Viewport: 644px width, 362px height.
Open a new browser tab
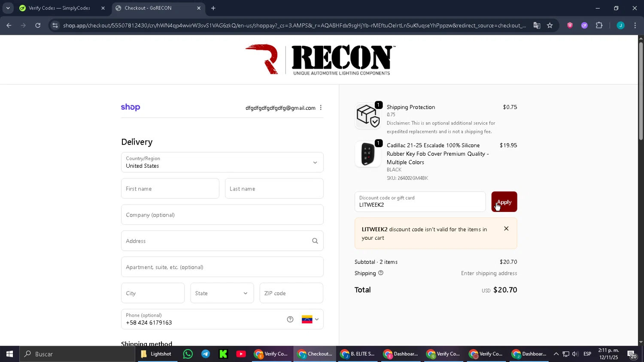point(213,8)
